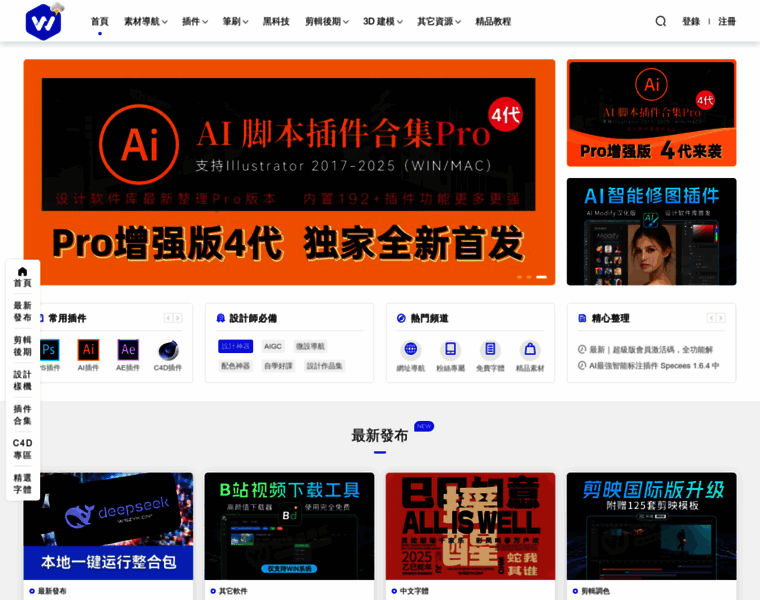Open the PS插件 Photoshop icon
This screenshot has height=600, width=760.
coord(49,350)
